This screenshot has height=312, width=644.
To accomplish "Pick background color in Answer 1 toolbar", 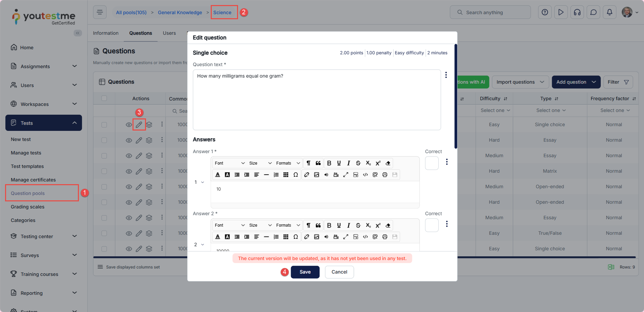I will tap(227, 175).
